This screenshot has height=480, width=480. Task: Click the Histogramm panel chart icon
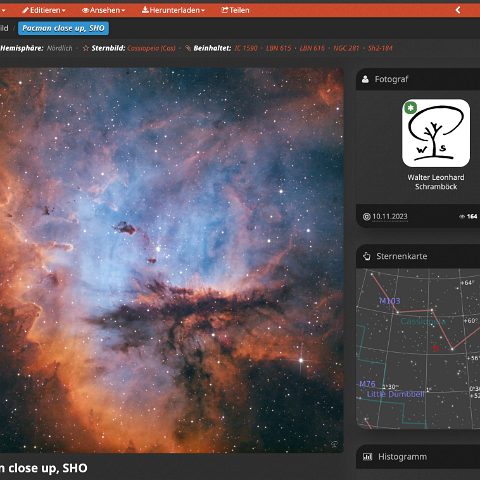click(367, 457)
